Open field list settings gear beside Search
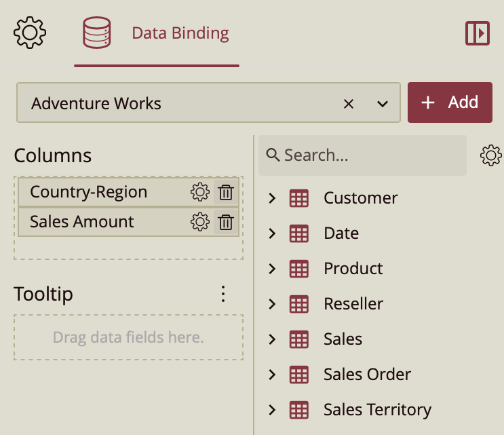This screenshot has width=504, height=435. pyautogui.click(x=490, y=155)
